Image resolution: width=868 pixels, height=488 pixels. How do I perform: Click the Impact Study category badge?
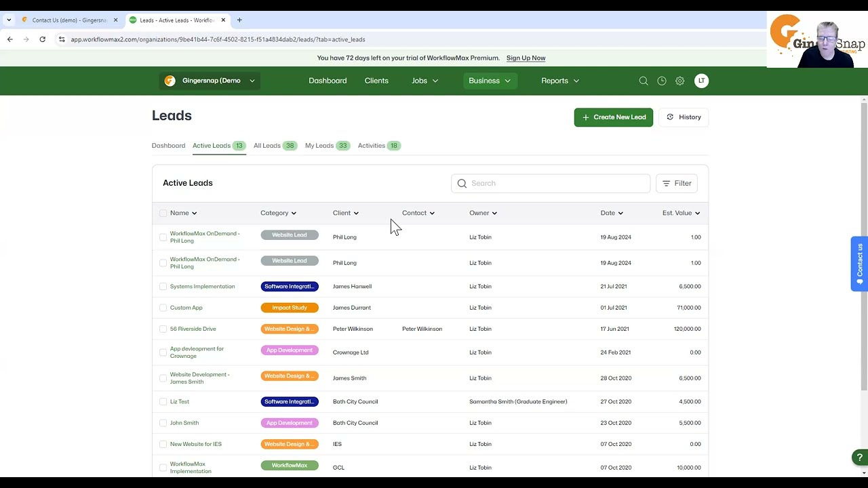click(x=290, y=308)
